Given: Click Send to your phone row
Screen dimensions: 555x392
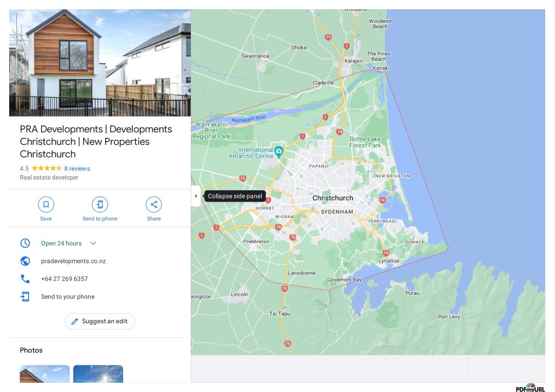Looking at the screenshot, I should coord(100,297).
